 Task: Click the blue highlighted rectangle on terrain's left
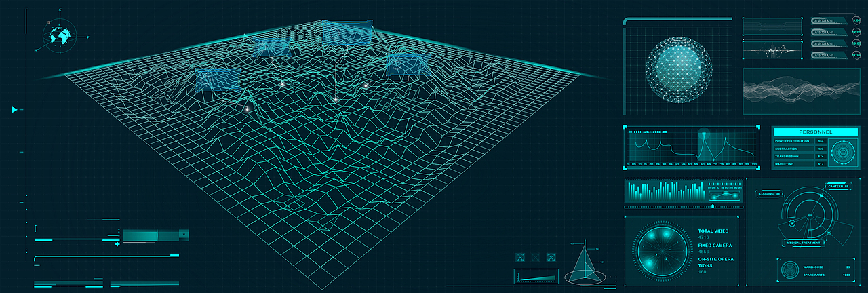(218, 79)
